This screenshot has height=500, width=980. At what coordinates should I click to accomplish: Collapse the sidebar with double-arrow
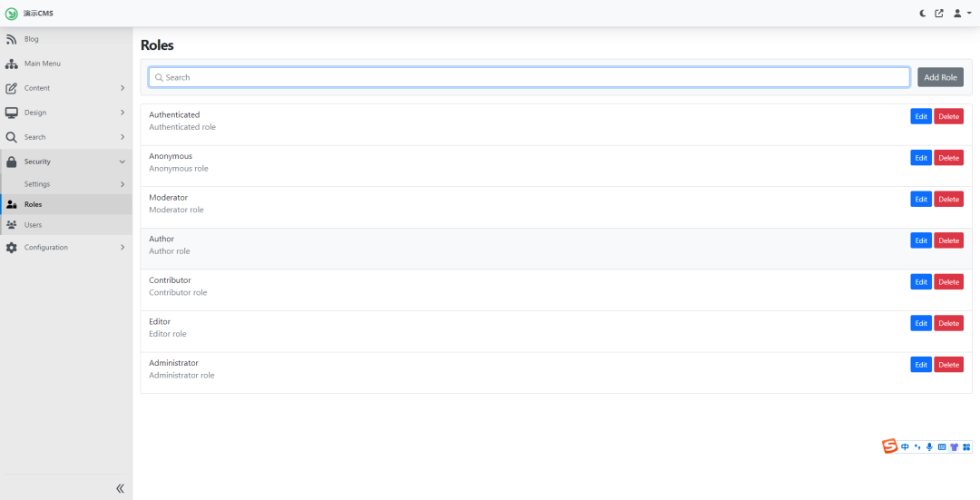(x=120, y=488)
